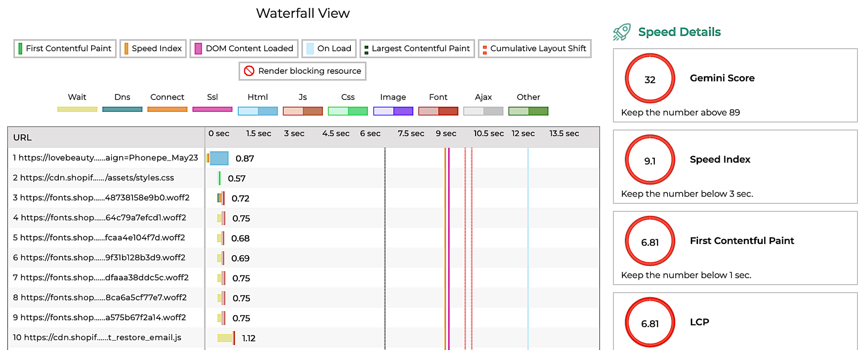This screenshot has width=868, height=350.
Task: Click the Cumulative Layout Shift legend
Action: pos(534,49)
